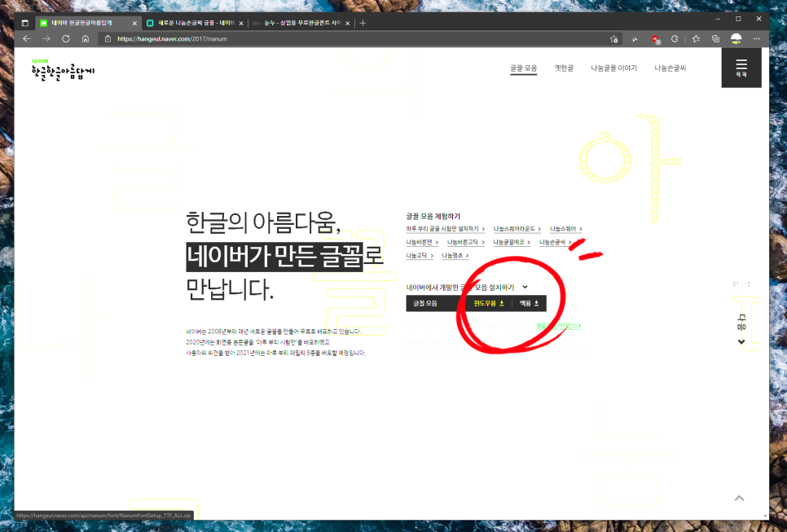Close the 새로운 나눔손글씨 글꼴 tab

click(241, 23)
